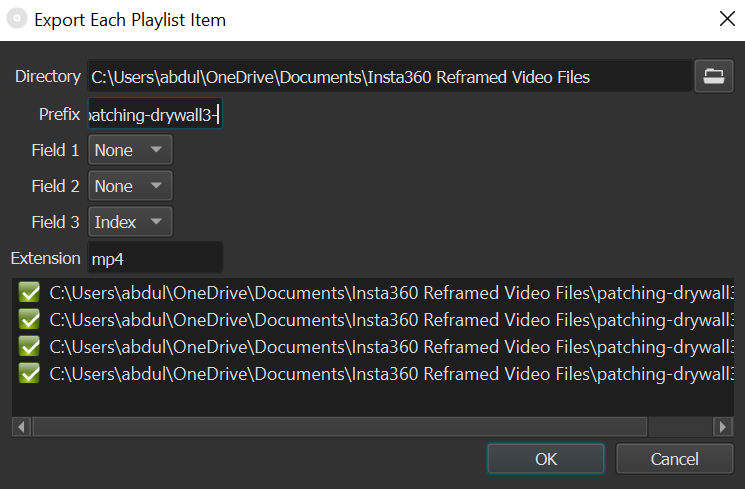Viewport: 745px width, 489px height.
Task: Click the horizontal scrollbar thumb
Action: point(340,427)
